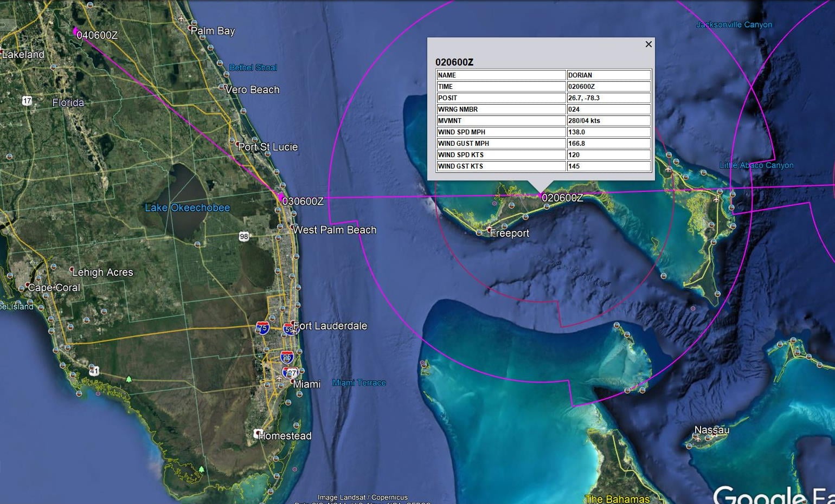The image size is (835, 504).
Task: Click the Bethel Shoal label
Action: click(x=253, y=68)
